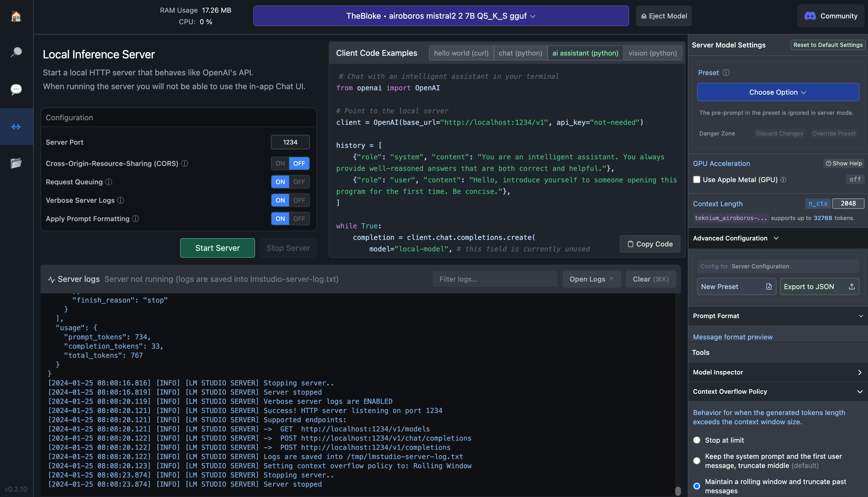Select Keep the system prompt truncate middle option
The image size is (868, 497).
(x=696, y=461)
